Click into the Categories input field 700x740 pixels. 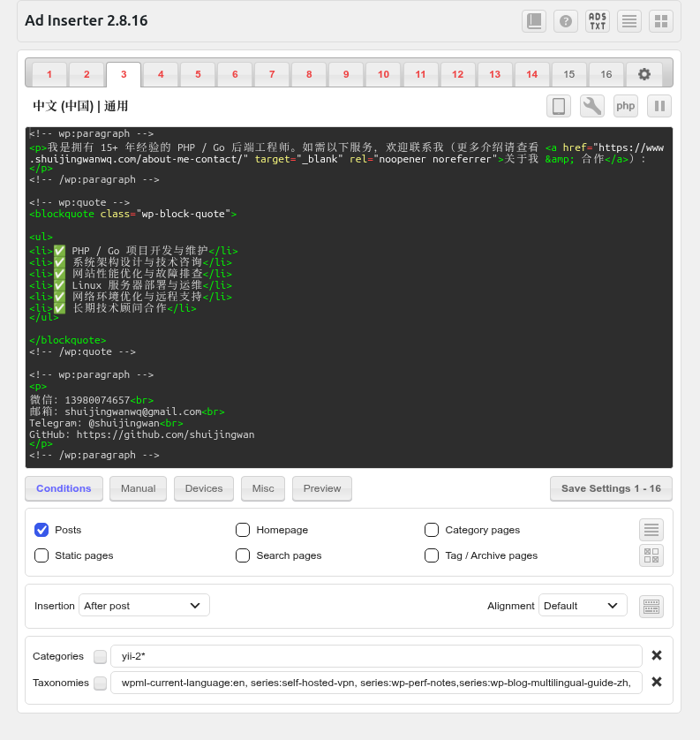pos(376,656)
